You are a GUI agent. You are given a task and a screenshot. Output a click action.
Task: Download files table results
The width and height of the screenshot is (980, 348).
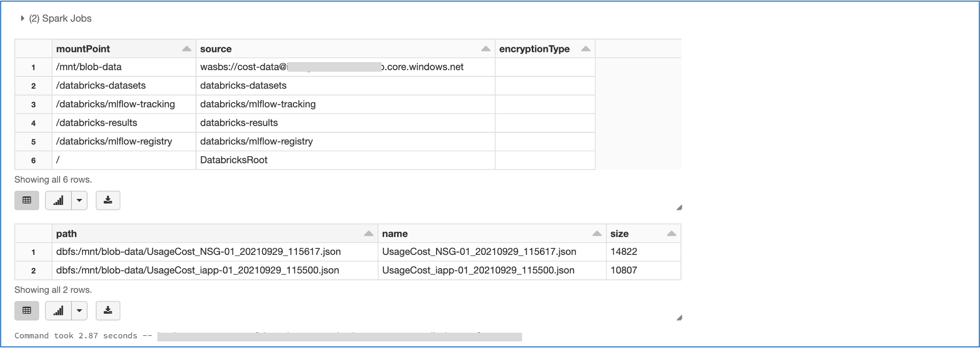point(108,311)
